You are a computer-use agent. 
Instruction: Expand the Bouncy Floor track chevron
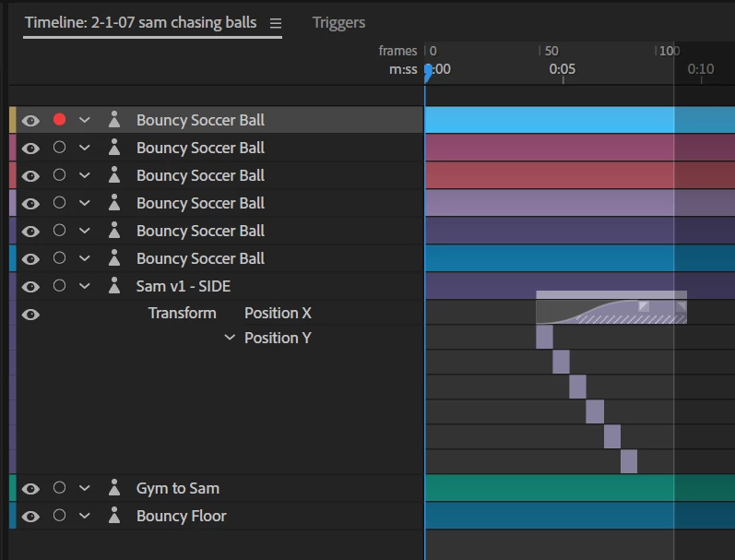[x=84, y=516]
